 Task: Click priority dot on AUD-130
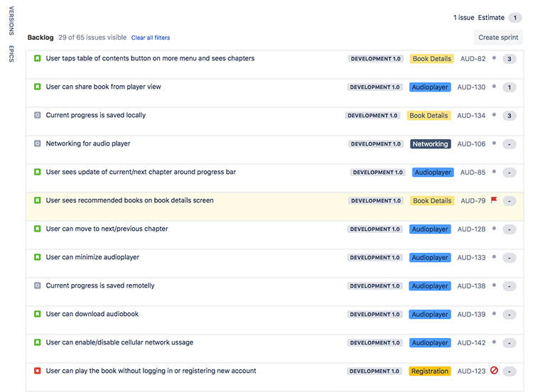(x=494, y=86)
